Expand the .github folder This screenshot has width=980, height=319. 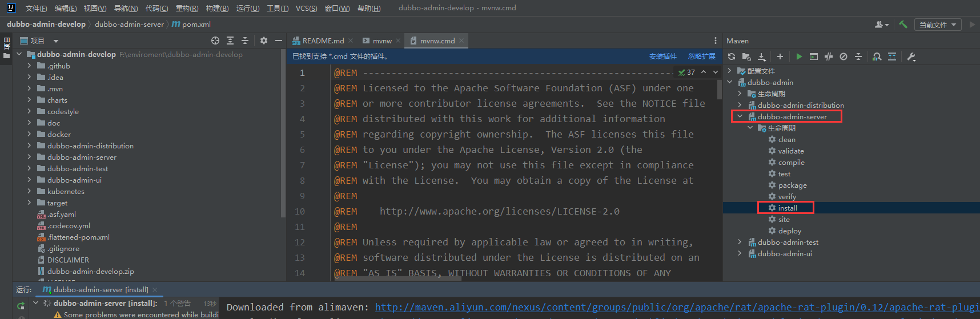click(29, 66)
